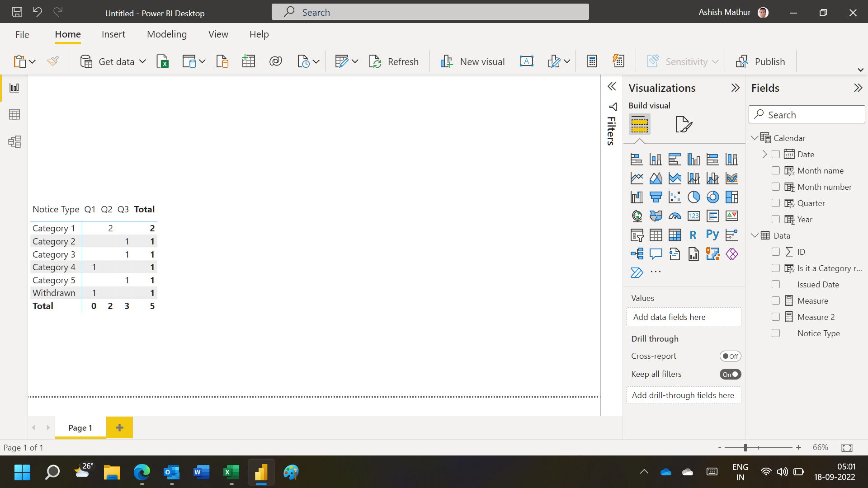The height and width of the screenshot is (488, 868).
Task: Check the Quarter field checkbox
Action: pos(776,203)
